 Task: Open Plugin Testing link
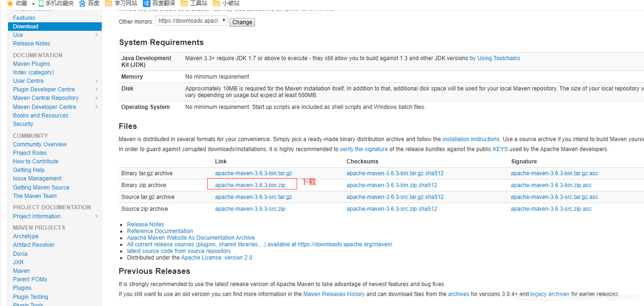tap(31, 297)
